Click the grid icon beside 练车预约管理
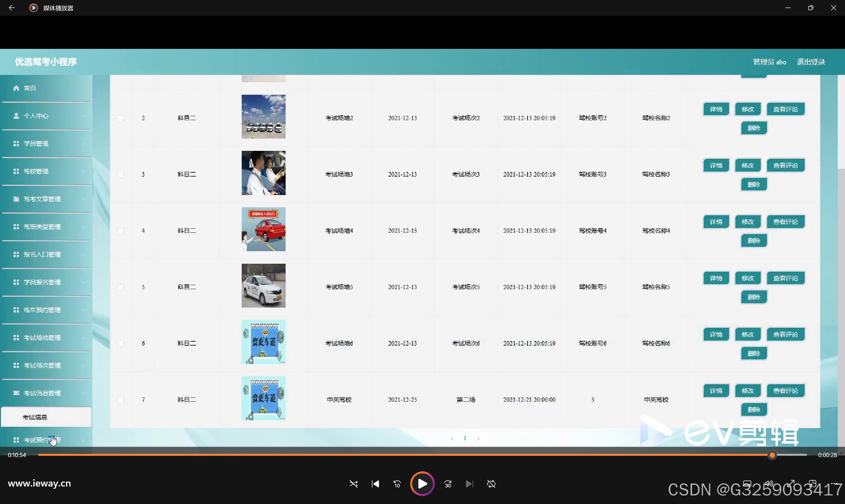 (16, 310)
